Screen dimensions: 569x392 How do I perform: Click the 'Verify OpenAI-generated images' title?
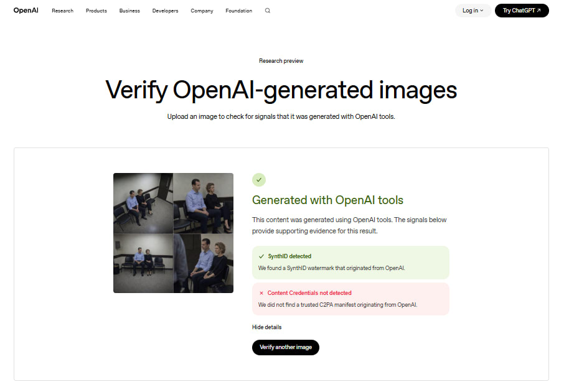[281, 90]
